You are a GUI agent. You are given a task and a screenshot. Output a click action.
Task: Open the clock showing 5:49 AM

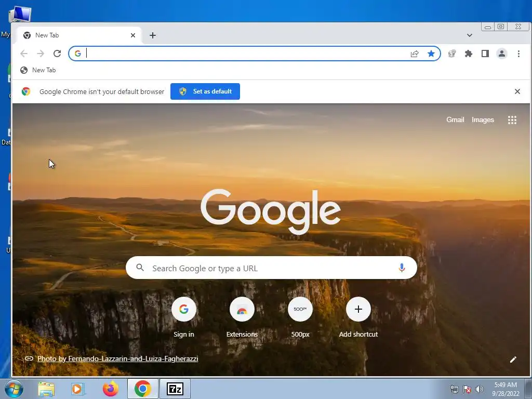(x=506, y=389)
